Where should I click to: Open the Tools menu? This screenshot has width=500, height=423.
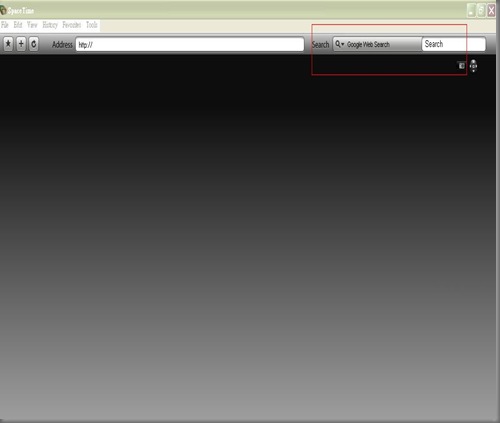tap(92, 25)
